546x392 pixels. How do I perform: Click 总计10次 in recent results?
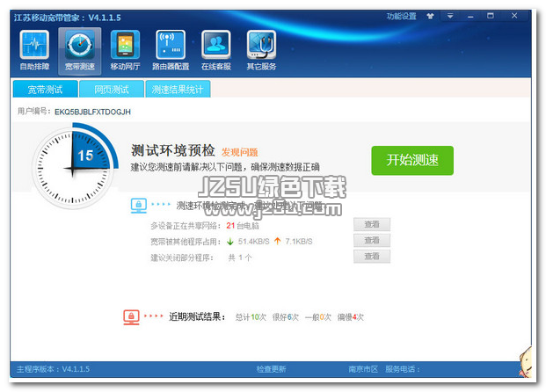pos(251,317)
